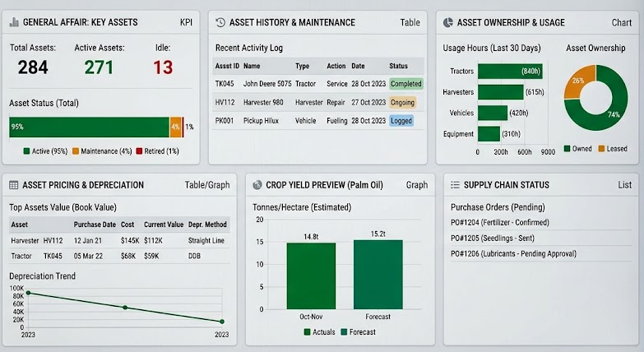Click the first point on Depreciation Trend line

[28, 293]
